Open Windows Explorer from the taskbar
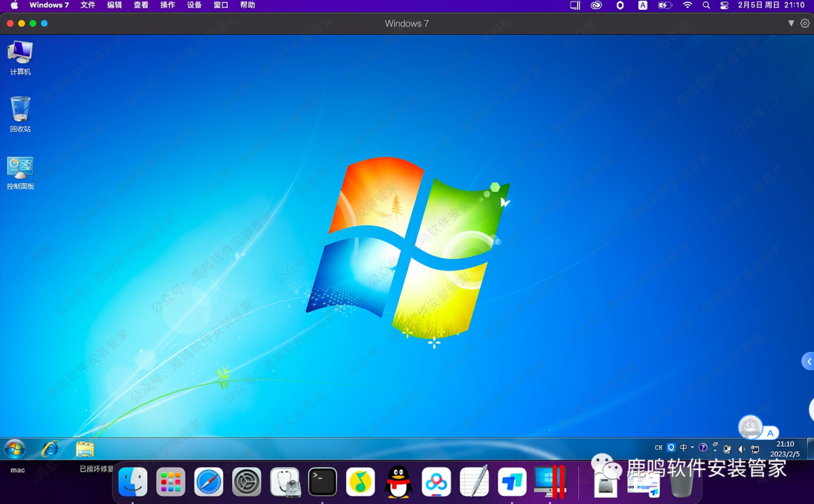 point(84,449)
